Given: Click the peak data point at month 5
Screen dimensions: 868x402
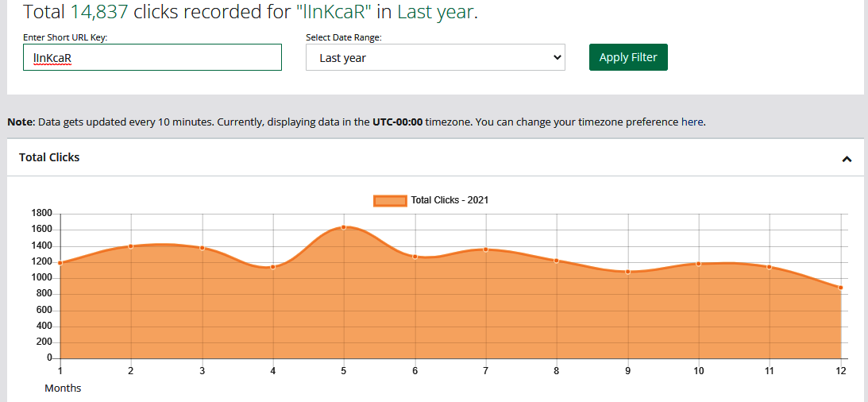Looking at the screenshot, I should pyautogui.click(x=344, y=227).
